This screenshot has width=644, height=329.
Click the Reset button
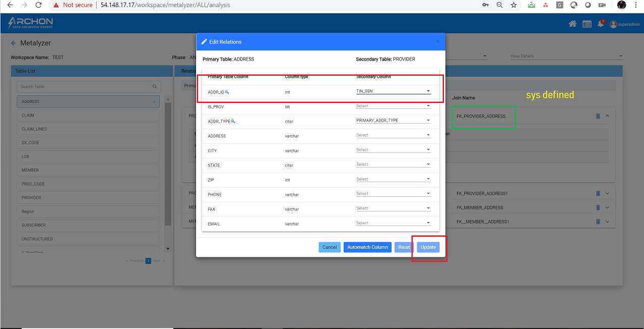coord(404,247)
